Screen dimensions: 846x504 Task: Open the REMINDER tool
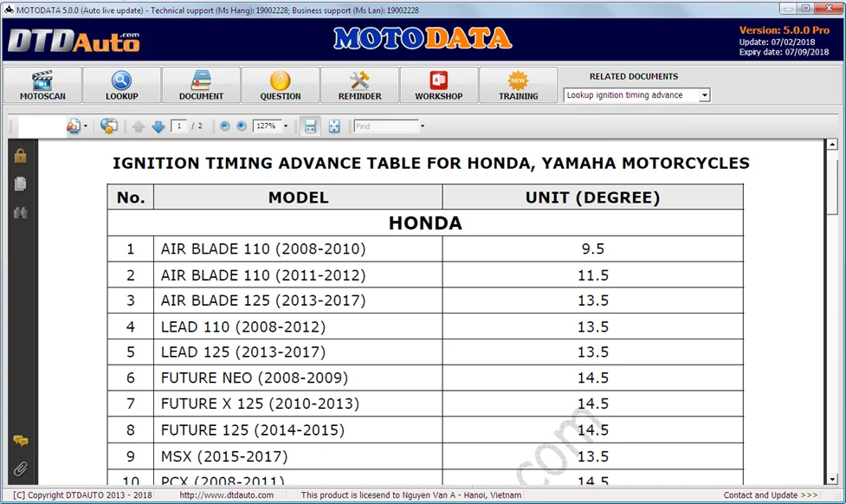(359, 84)
